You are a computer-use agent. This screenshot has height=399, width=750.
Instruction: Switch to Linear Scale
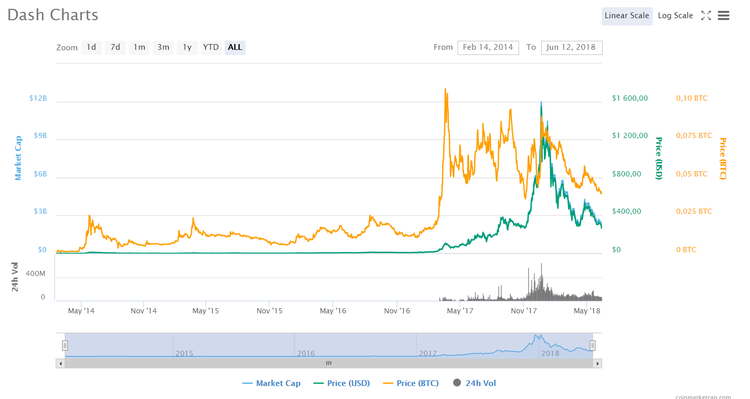[627, 16]
